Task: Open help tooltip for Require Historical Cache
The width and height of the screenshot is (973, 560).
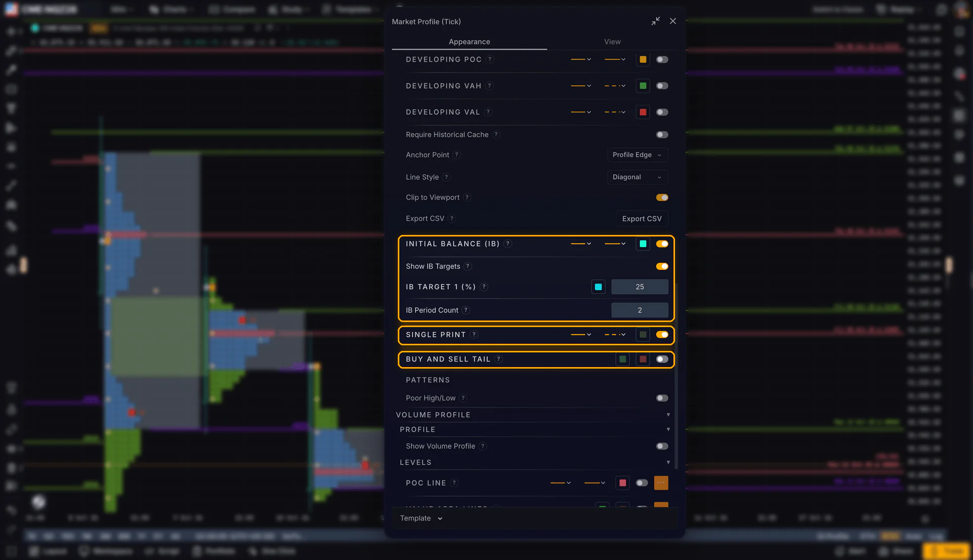Action: 496,135
